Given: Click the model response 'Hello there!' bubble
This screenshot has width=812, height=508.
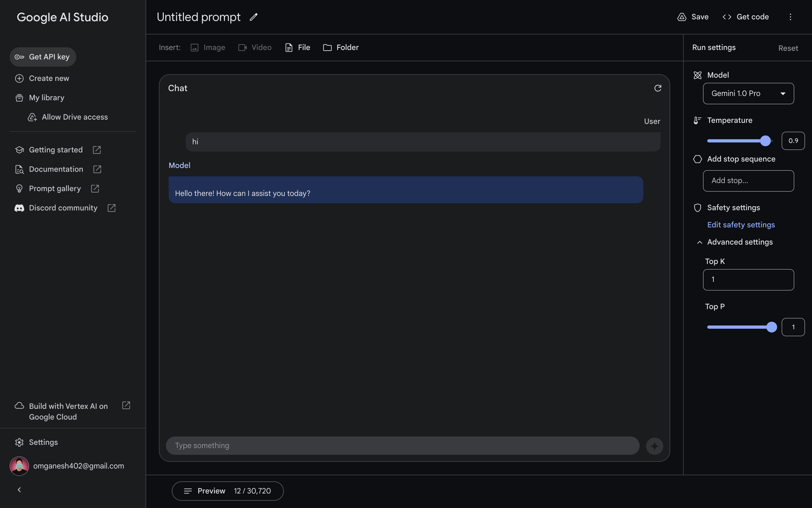Looking at the screenshot, I should 406,190.
